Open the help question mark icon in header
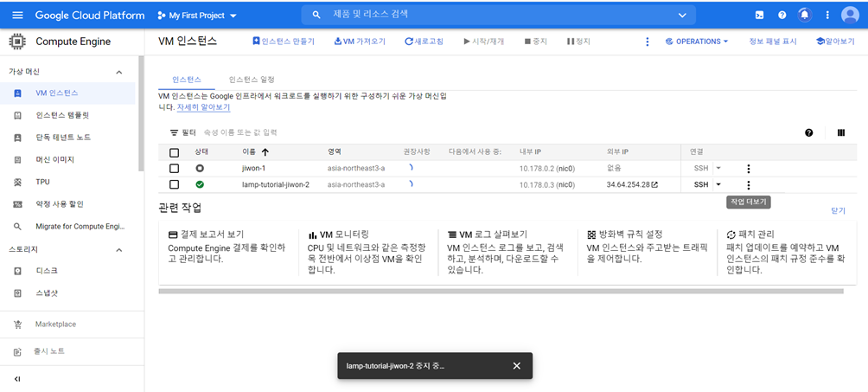 pos(782,15)
